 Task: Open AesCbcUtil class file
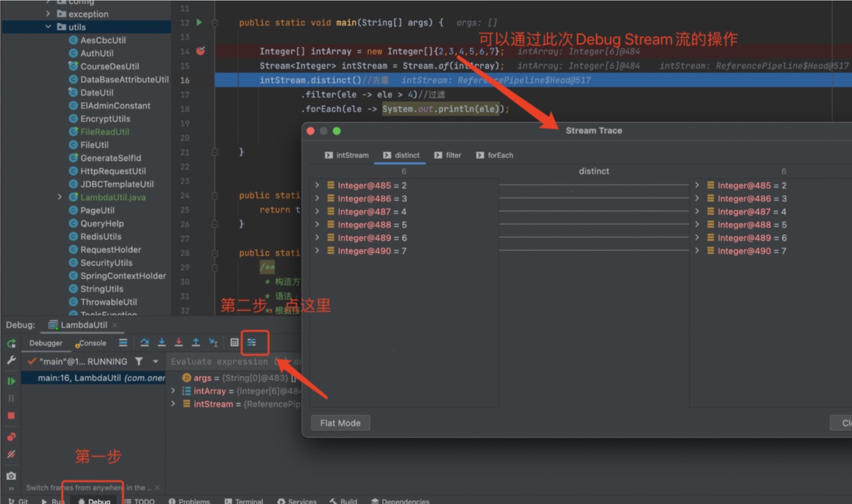97,40
